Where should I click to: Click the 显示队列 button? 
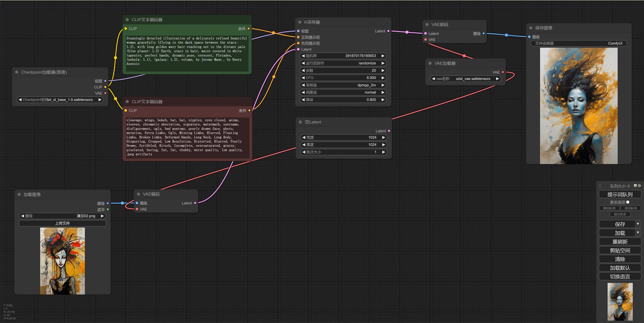click(631, 208)
